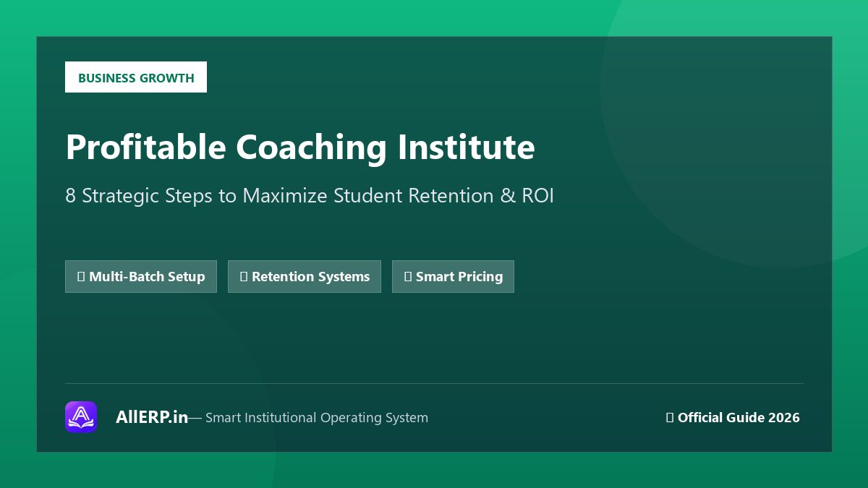Select the Smart Pricing tag

453,276
